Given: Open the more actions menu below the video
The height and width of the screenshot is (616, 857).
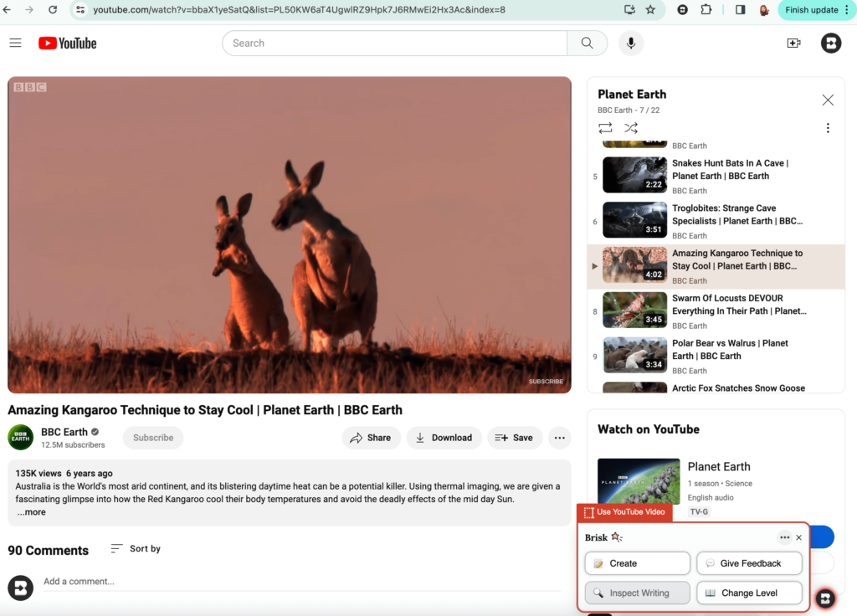Looking at the screenshot, I should point(559,437).
